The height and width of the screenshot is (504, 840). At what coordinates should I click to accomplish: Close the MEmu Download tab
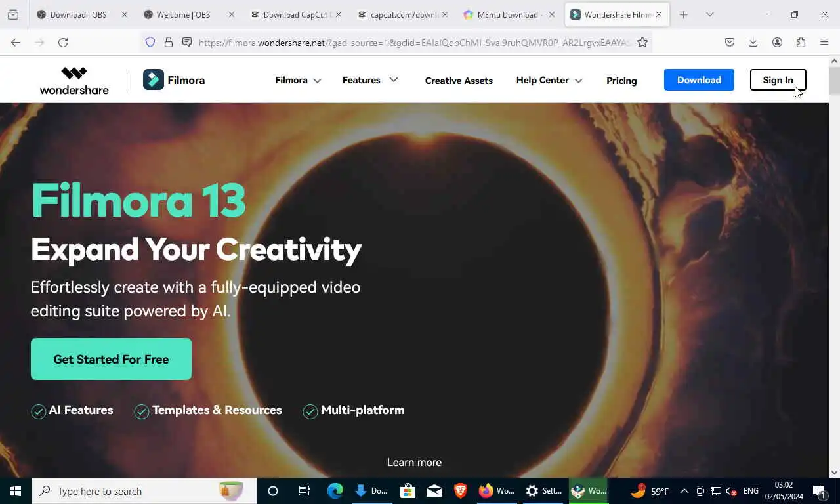pos(552,14)
